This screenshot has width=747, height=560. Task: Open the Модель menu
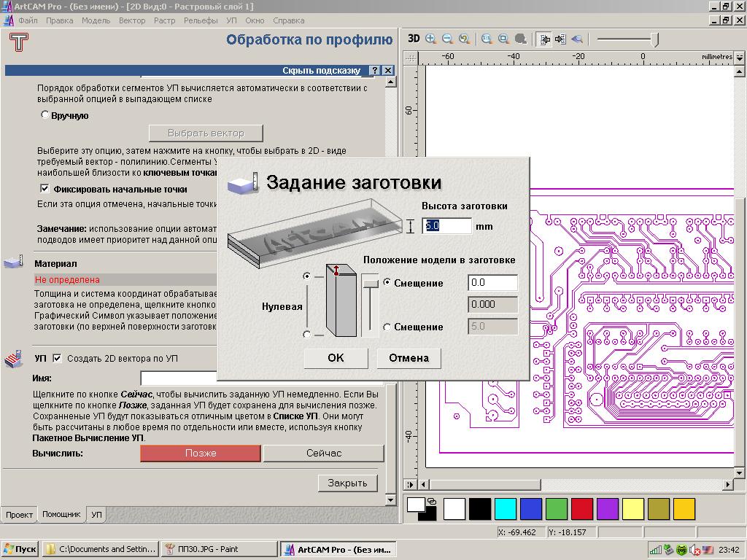[96, 20]
